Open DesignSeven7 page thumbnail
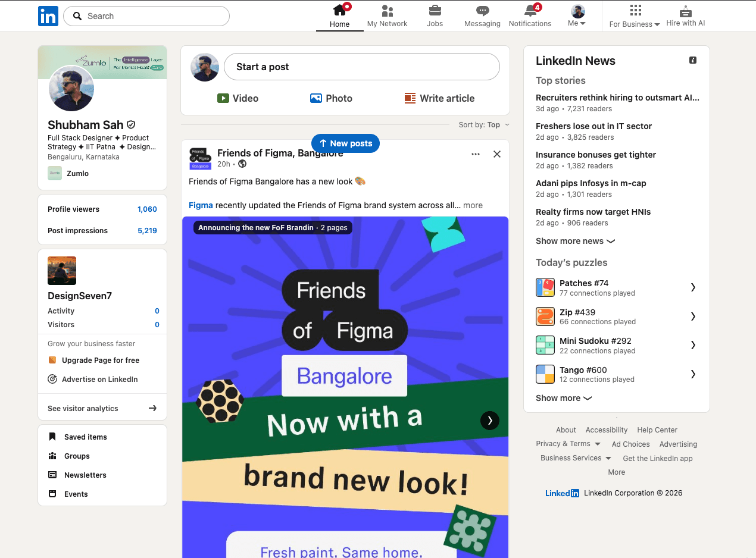756x558 pixels. [x=62, y=271]
